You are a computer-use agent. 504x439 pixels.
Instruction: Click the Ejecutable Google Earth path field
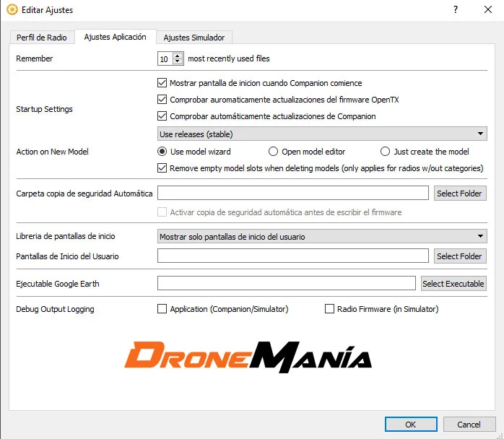[286, 284]
